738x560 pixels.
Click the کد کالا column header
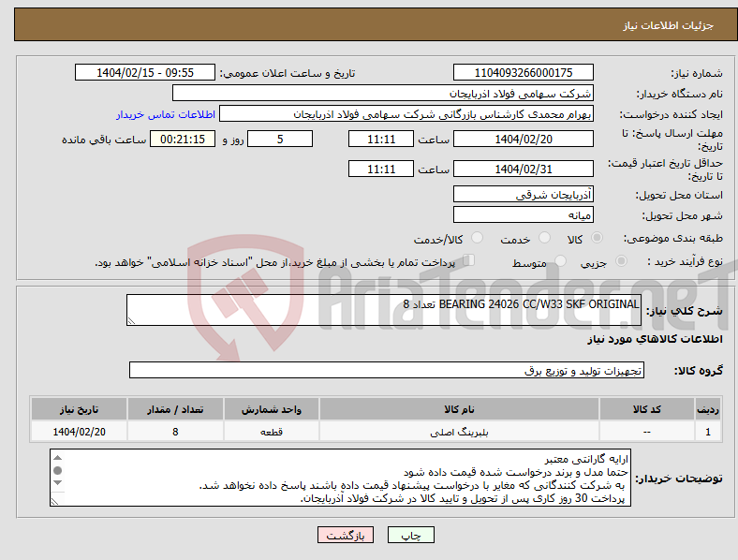point(647,409)
